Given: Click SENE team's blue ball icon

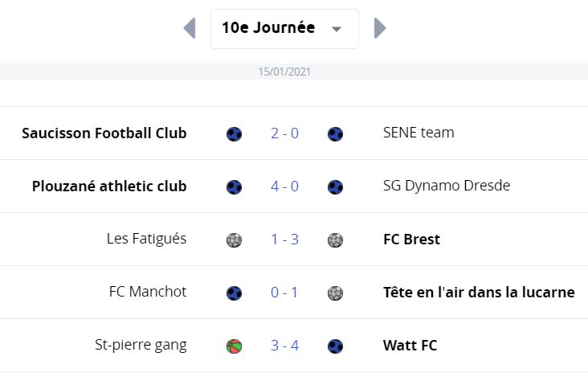Looking at the screenshot, I should 335,134.
